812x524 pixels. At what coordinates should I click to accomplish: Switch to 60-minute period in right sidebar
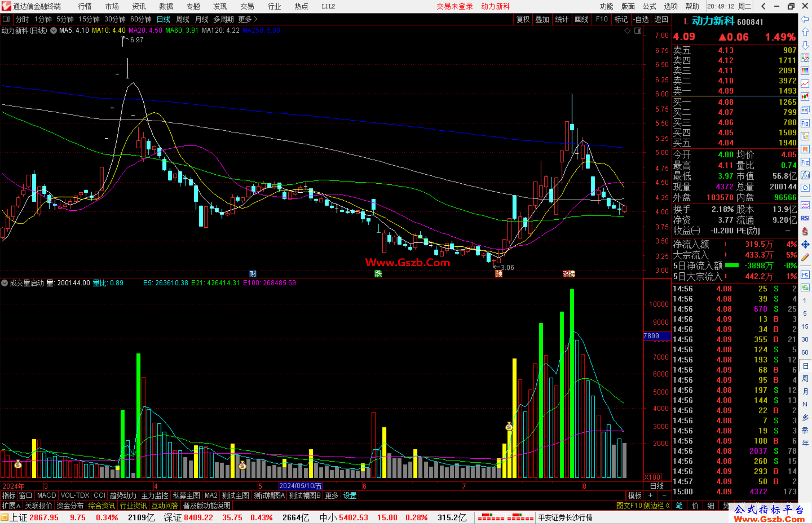click(804, 352)
